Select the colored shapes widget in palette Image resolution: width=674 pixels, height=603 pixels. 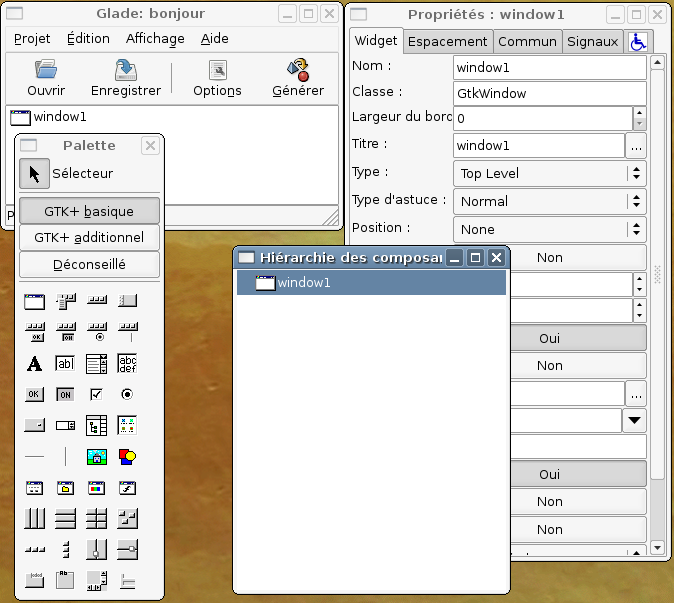(x=127, y=457)
